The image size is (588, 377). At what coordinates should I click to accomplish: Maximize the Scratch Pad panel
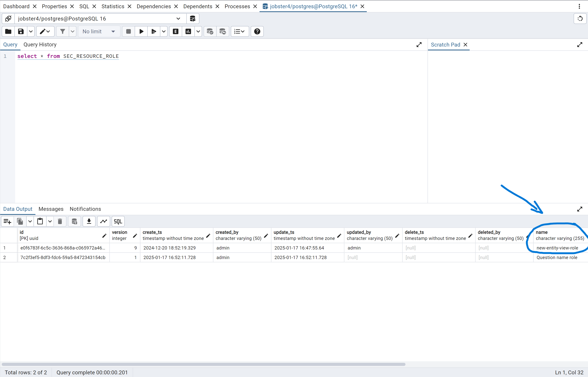(x=580, y=45)
